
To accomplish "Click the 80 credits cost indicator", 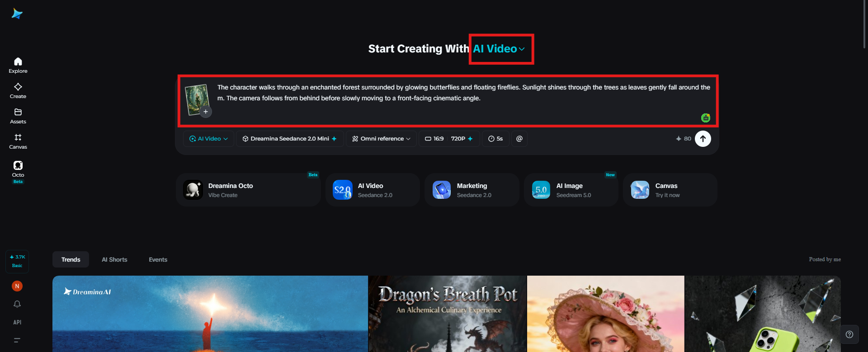I will 684,139.
